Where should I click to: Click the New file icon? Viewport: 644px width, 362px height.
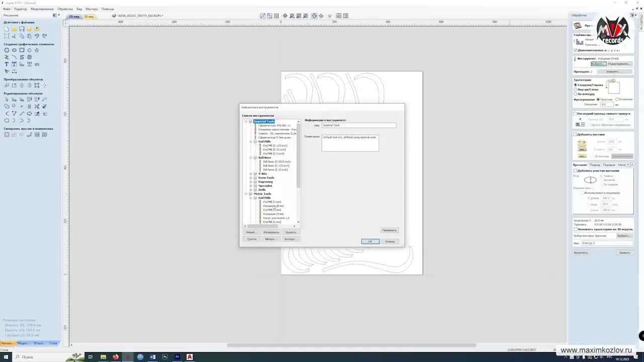pos(7,29)
